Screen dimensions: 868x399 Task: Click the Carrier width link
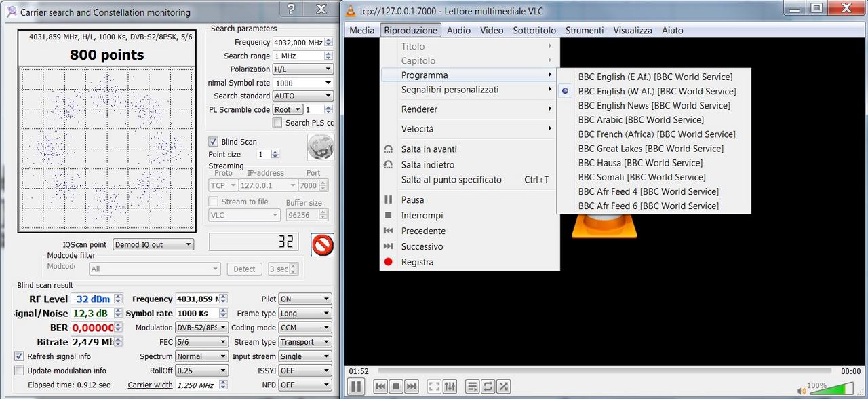150,385
